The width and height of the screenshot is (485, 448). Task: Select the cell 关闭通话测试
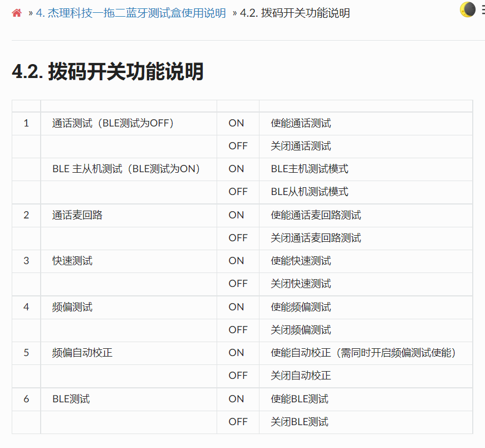(x=366, y=146)
